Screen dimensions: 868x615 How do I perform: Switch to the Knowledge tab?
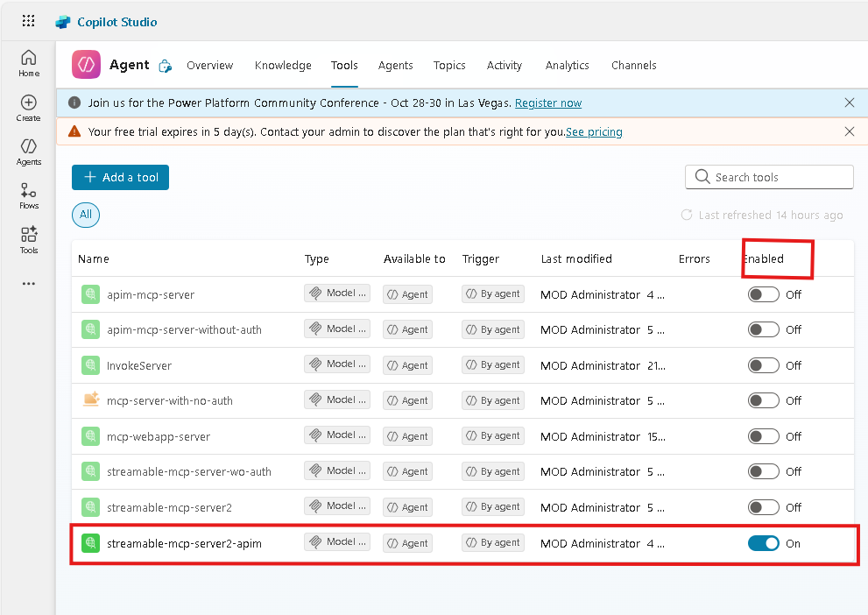pos(283,66)
